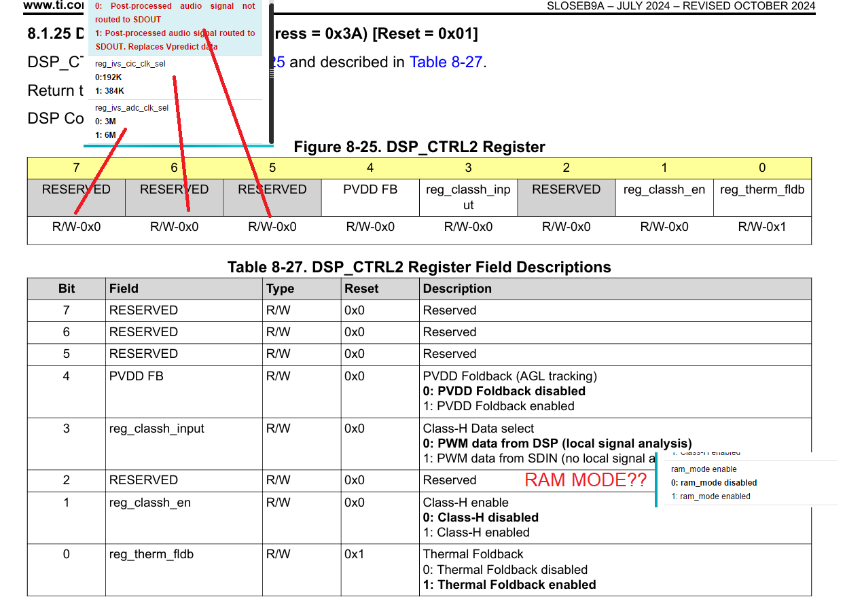Click the ram_mode enable label in the popup
The height and width of the screenshot is (616, 845).
(704, 469)
